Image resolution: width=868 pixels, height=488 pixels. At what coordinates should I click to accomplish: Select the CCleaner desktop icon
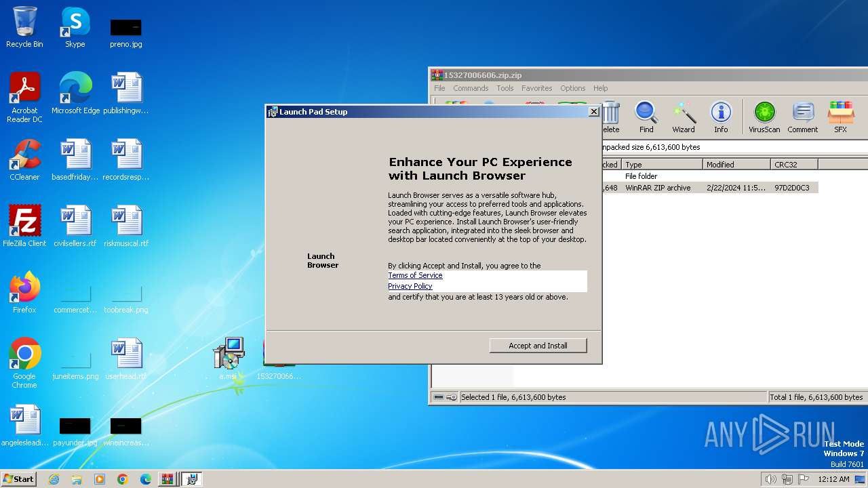24,160
